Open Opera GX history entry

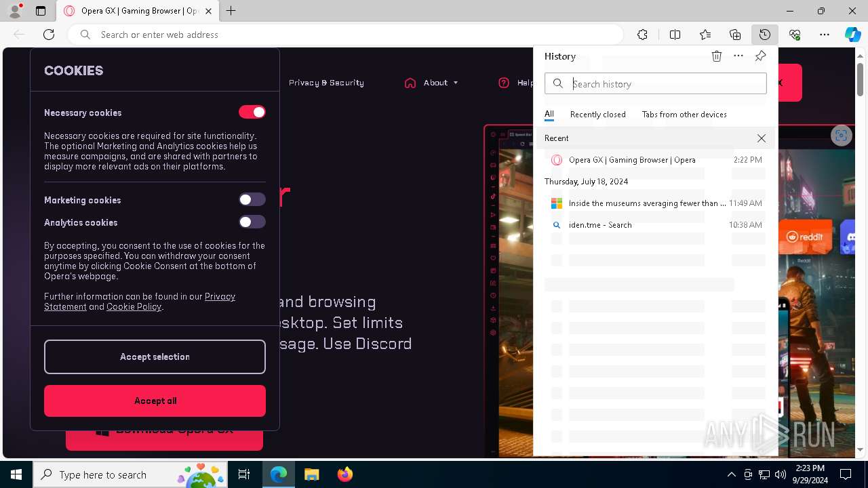tap(655, 160)
